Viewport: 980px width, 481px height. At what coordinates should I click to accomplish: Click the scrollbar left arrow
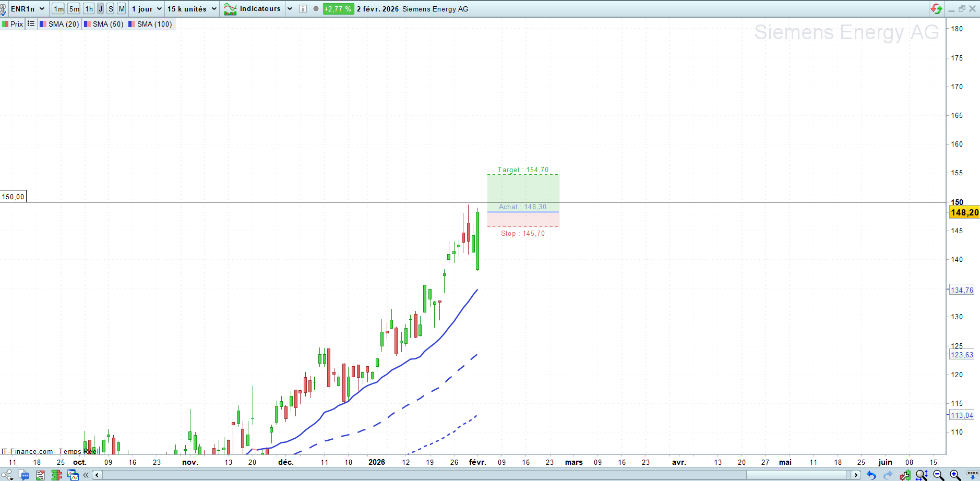97,475
